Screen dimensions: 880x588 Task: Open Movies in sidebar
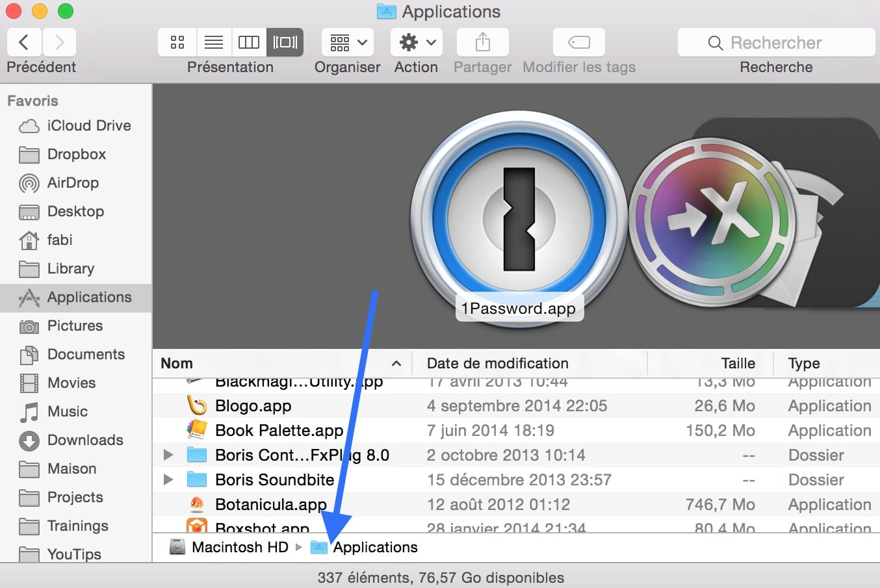point(76,383)
